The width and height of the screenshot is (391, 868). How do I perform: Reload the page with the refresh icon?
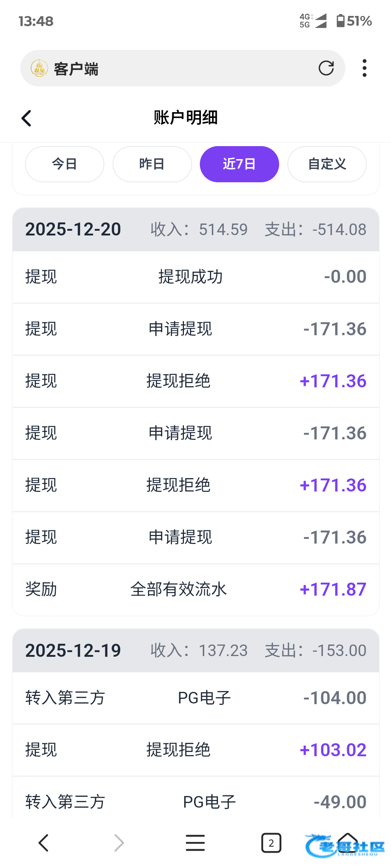click(x=326, y=68)
